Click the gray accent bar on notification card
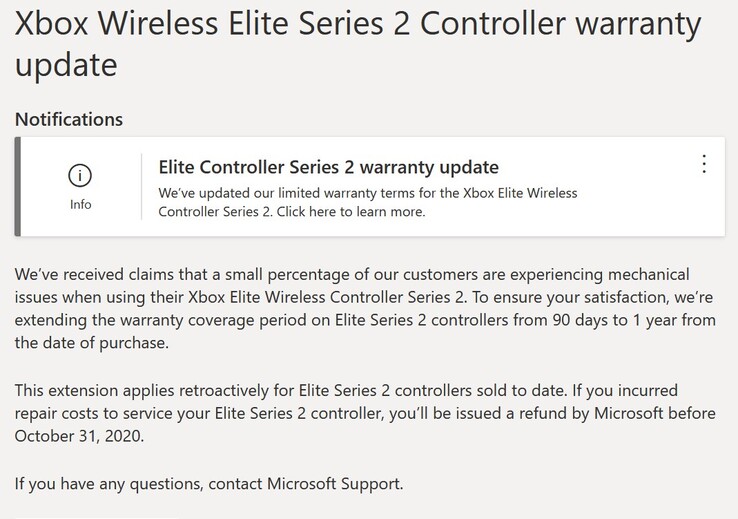This screenshot has height=519, width=738. pos(18,187)
